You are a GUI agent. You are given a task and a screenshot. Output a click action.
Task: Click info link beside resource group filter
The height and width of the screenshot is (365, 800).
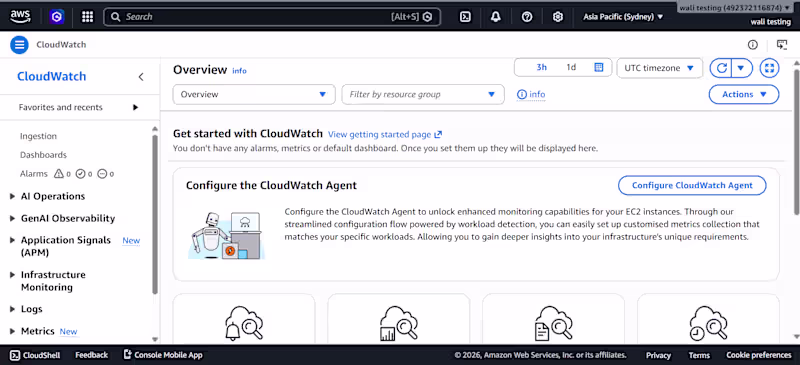531,94
